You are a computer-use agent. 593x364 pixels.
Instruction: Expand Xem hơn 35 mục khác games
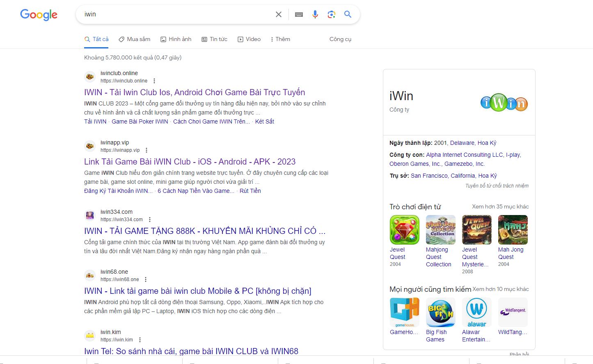coord(500,207)
